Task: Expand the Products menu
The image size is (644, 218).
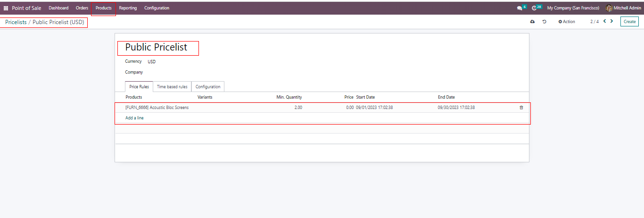Action: click(103, 8)
